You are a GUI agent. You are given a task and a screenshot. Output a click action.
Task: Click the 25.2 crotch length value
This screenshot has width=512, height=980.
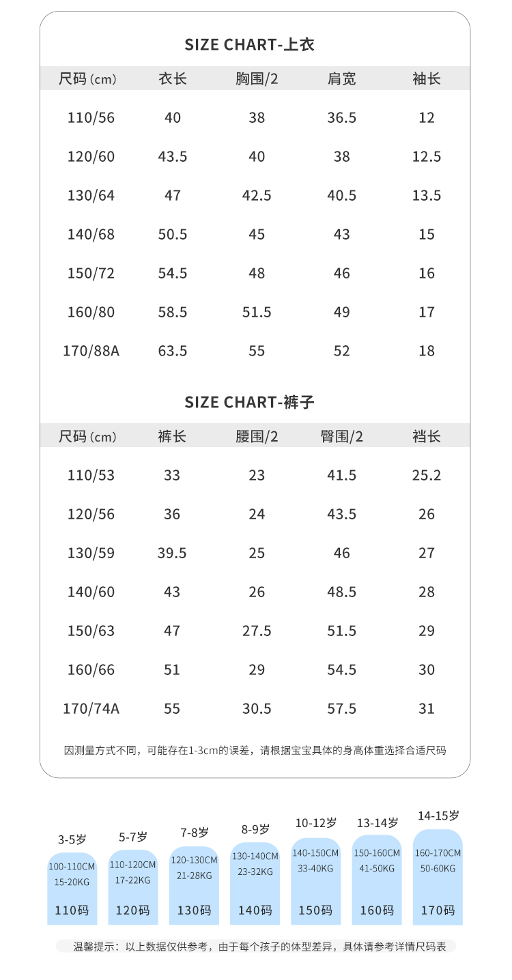(427, 476)
